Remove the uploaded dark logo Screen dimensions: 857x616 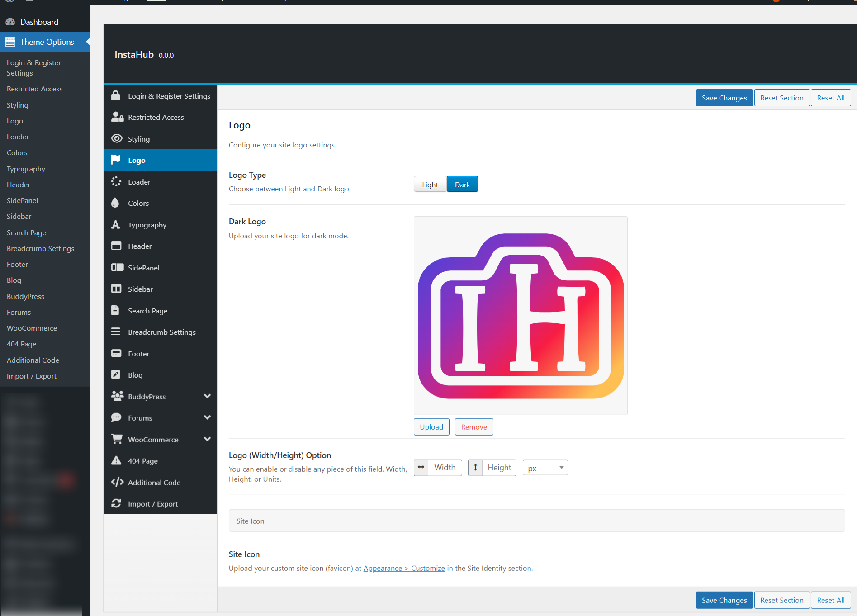click(473, 427)
